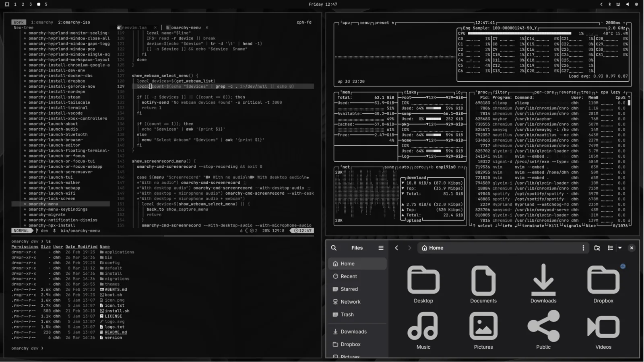The width and height of the screenshot is (644, 362).
Task: Select Home in the Files sidebar
Action: [x=357, y=264]
